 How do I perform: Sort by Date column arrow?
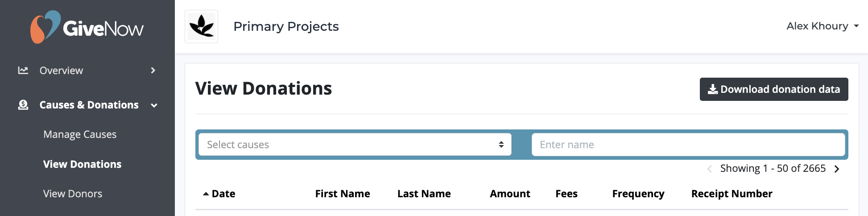[206, 194]
